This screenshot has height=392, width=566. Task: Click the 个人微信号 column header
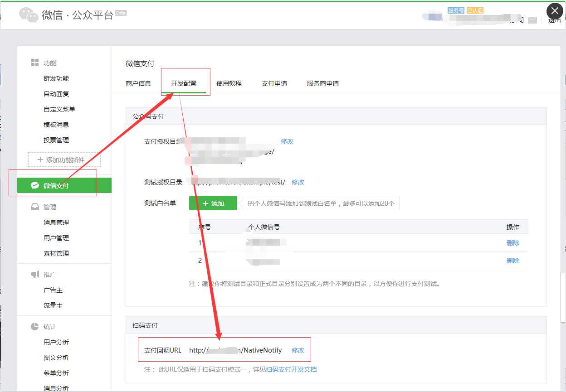point(264,227)
